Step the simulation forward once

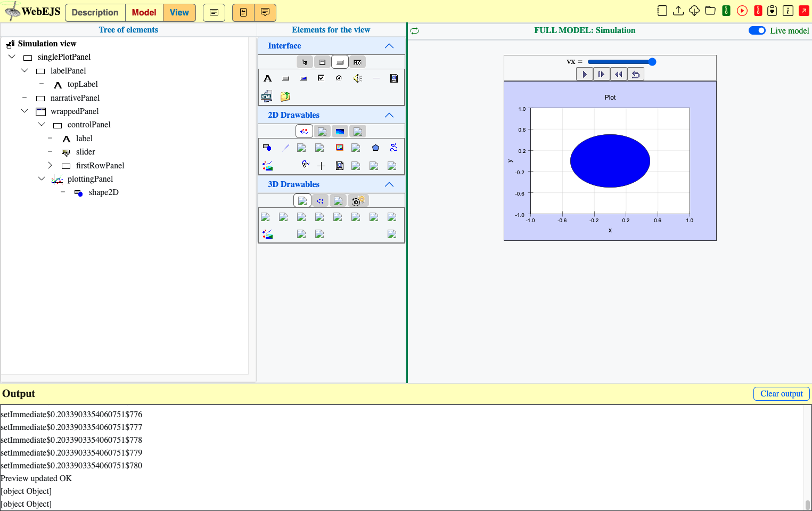[602, 75]
